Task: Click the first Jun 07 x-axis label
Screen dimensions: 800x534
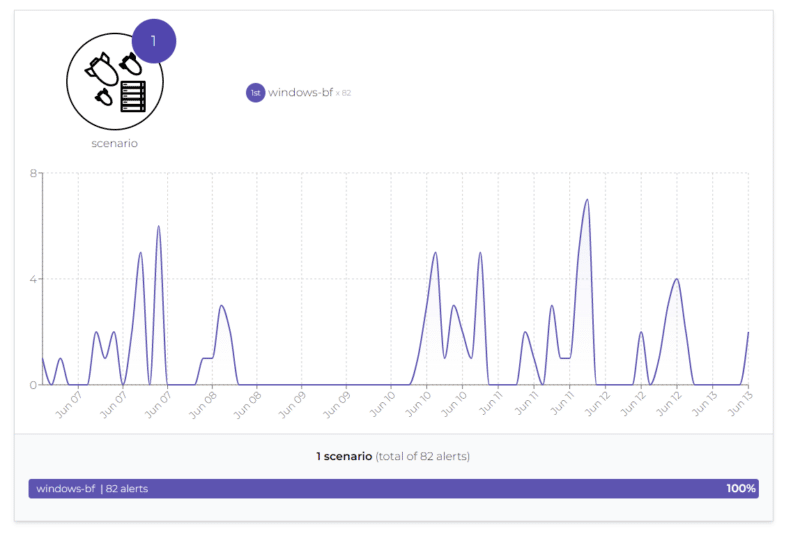Action: coord(66,404)
